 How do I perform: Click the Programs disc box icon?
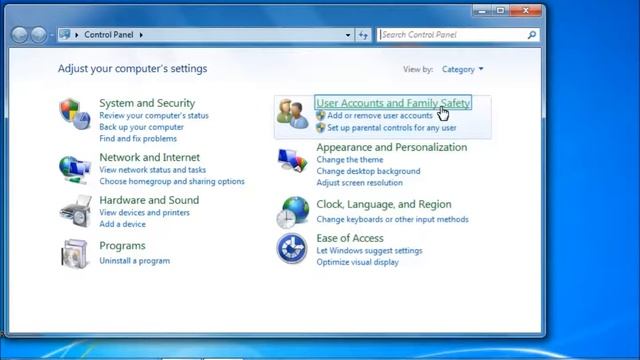(x=75, y=253)
